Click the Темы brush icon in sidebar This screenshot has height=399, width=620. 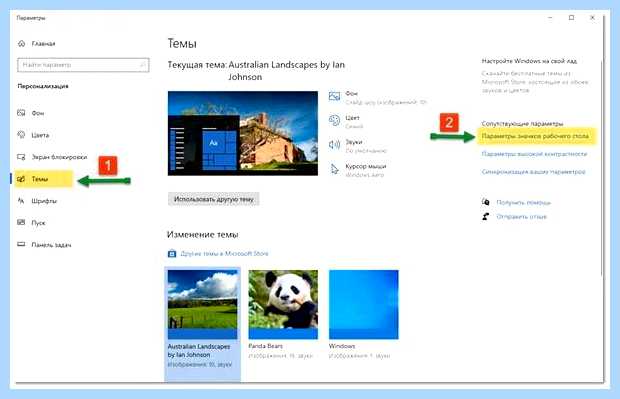[21, 179]
